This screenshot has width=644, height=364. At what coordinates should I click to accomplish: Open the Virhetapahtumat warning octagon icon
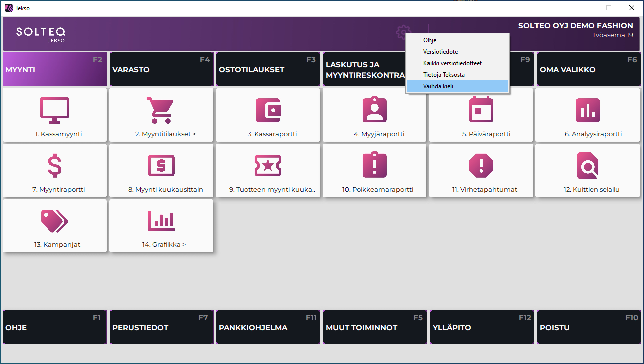coord(481,166)
